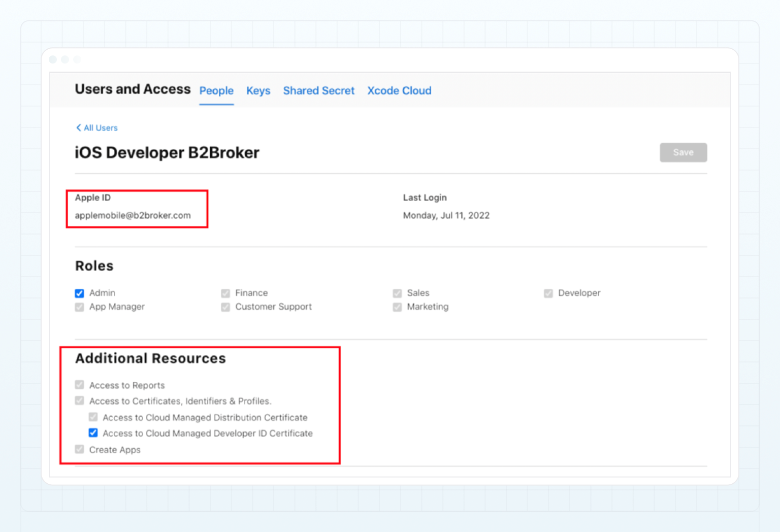The width and height of the screenshot is (780, 532).
Task: Check the Customer Support role
Action: coord(225,307)
